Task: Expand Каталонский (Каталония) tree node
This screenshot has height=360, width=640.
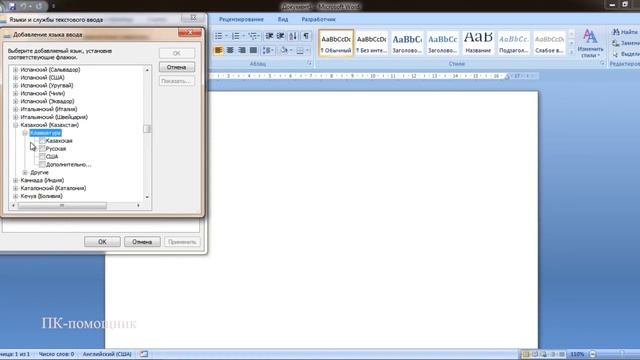Action: [x=16, y=188]
